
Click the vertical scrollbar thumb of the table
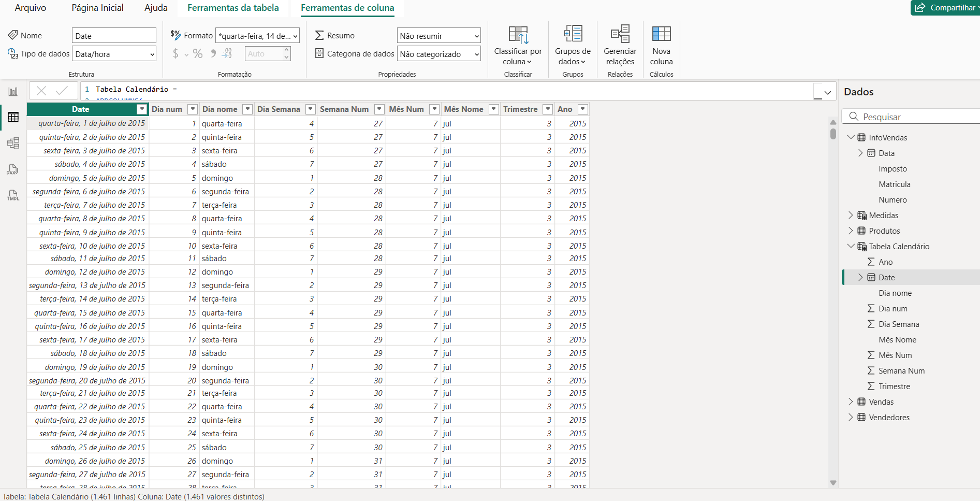click(x=833, y=133)
